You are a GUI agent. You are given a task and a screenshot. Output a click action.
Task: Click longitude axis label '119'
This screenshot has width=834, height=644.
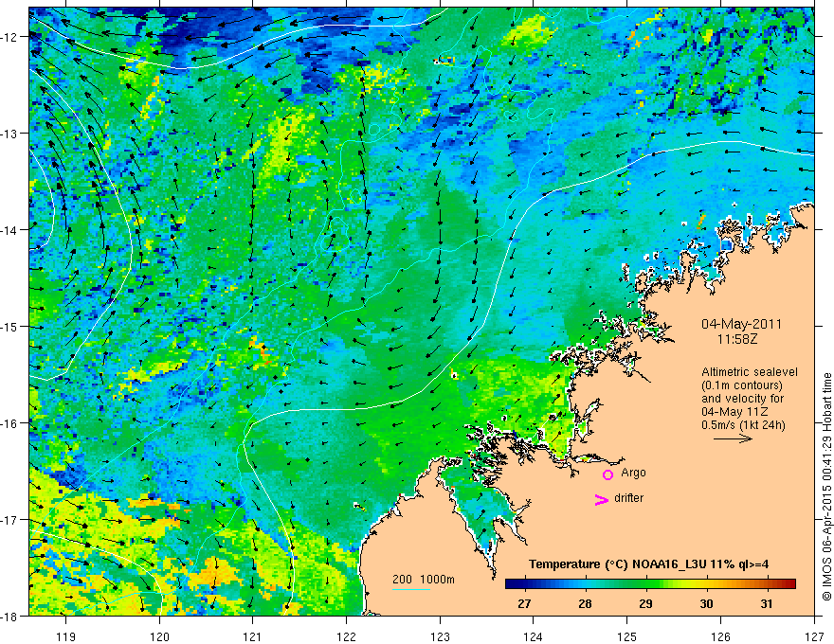click(x=66, y=636)
